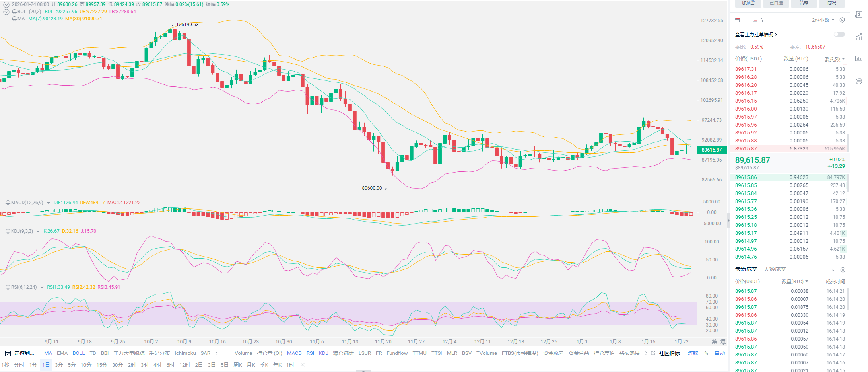Switch to the 大额成交 tab

[x=775, y=269]
